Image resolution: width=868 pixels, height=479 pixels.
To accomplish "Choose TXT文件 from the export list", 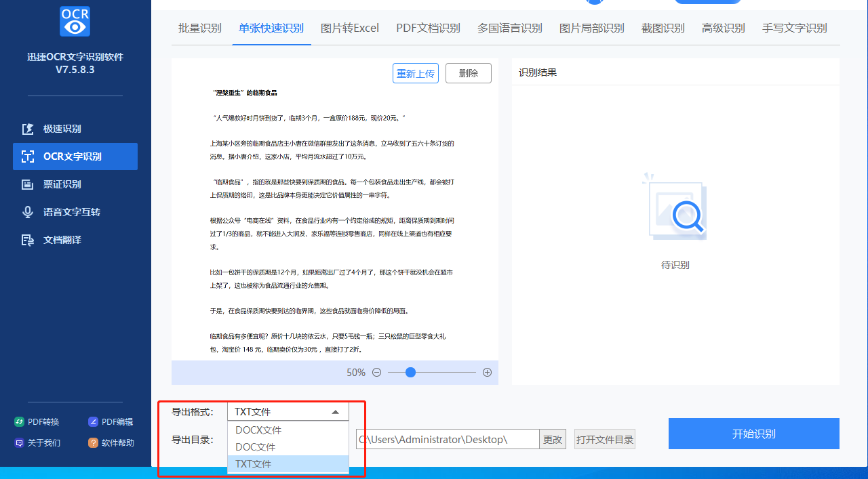I will click(288, 464).
